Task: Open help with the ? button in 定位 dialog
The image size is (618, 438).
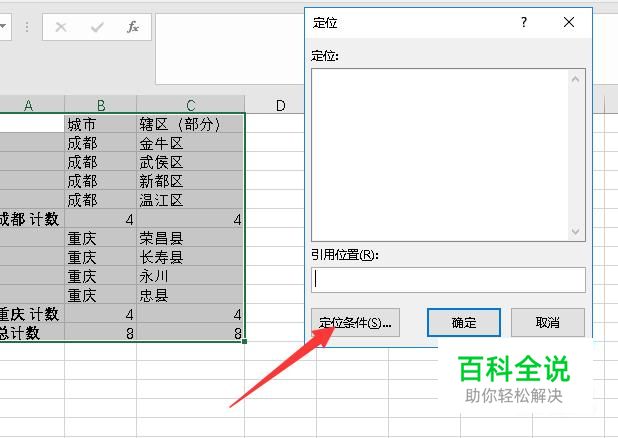Action: coord(524,22)
